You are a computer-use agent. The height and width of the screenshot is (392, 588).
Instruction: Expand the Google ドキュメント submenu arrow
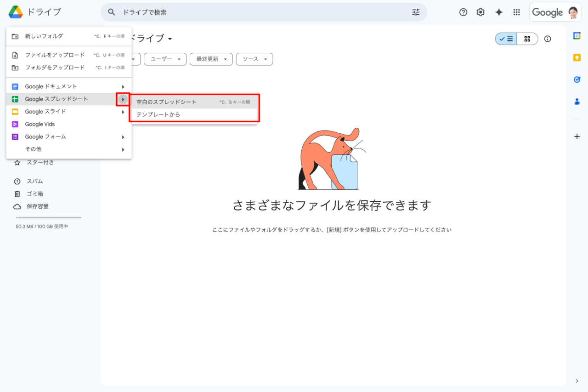(123, 87)
